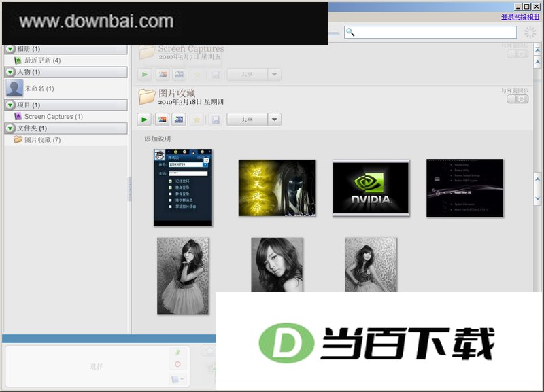The width and height of the screenshot is (544, 392).
Task: Select the close-up portrait thumbnail
Action: tap(277, 265)
